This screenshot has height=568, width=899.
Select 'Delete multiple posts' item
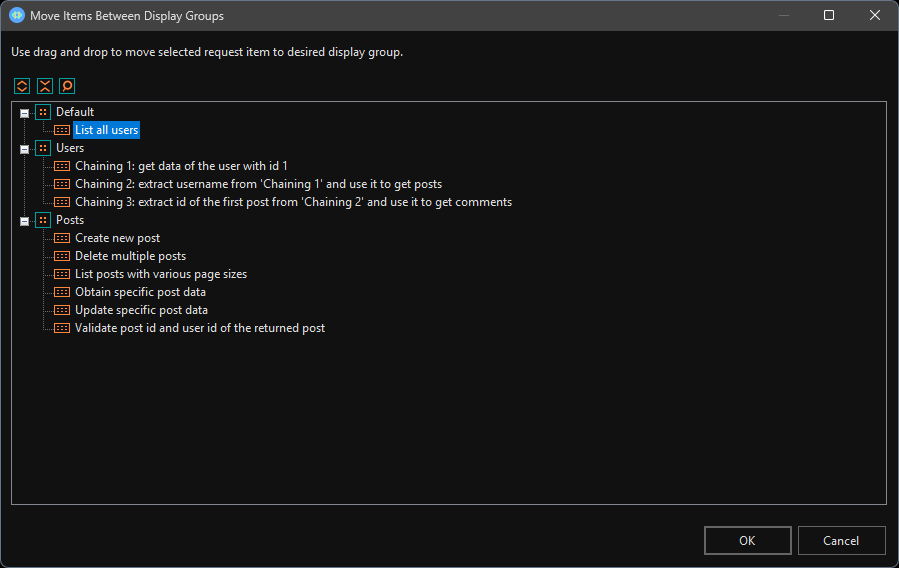click(131, 256)
